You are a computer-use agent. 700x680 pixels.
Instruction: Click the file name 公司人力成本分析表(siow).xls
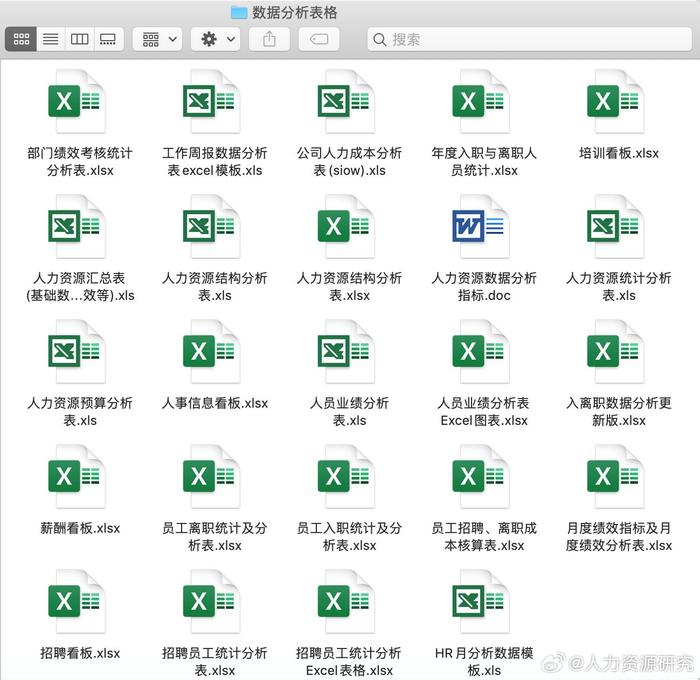click(x=349, y=162)
